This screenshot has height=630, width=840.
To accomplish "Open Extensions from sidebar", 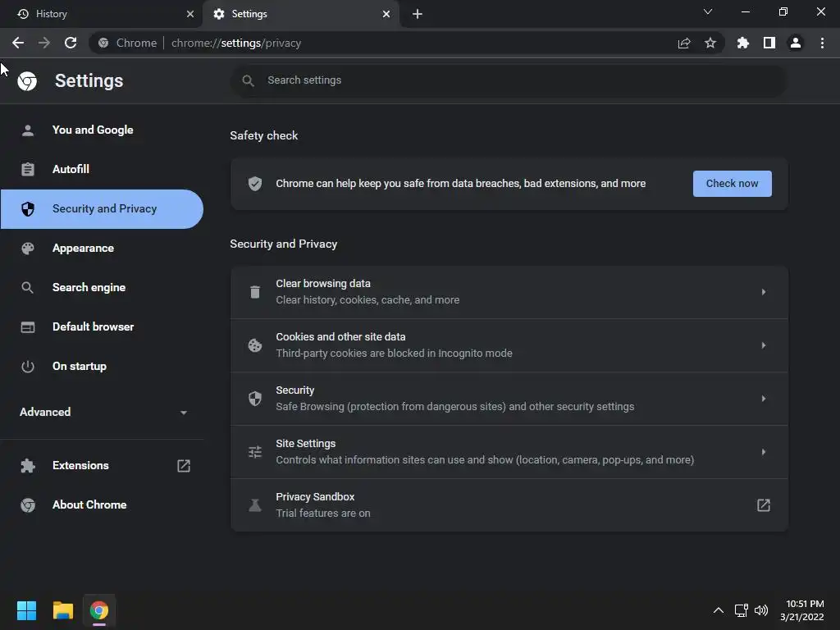I will (102, 466).
